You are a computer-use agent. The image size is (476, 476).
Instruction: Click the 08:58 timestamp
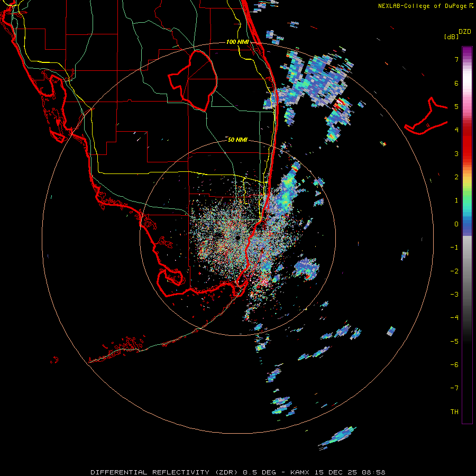(373, 472)
